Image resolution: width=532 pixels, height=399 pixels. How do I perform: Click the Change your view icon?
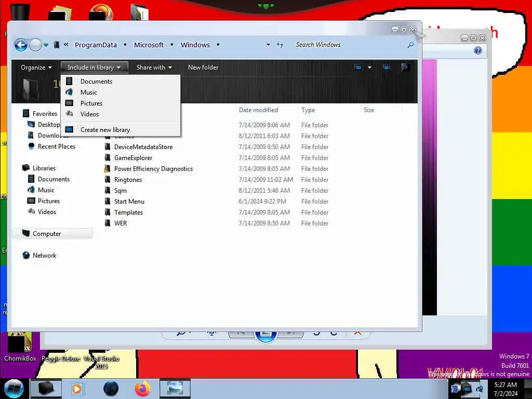pos(358,68)
